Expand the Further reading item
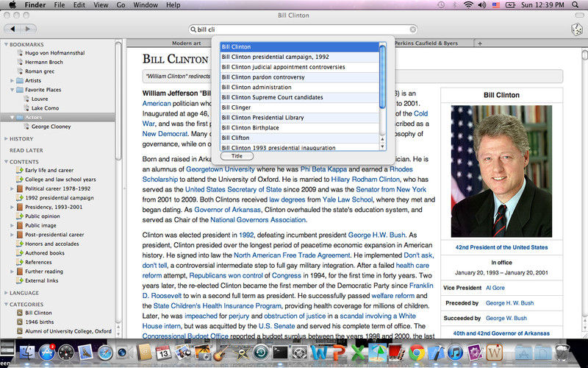Image resolution: width=588 pixels, height=368 pixels. (x=12, y=271)
